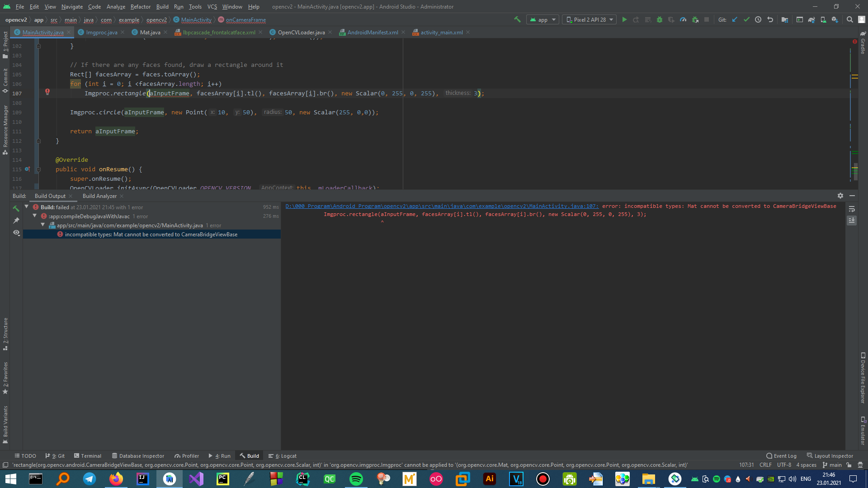
Task: Start debugging with the green bug icon
Action: (660, 19)
